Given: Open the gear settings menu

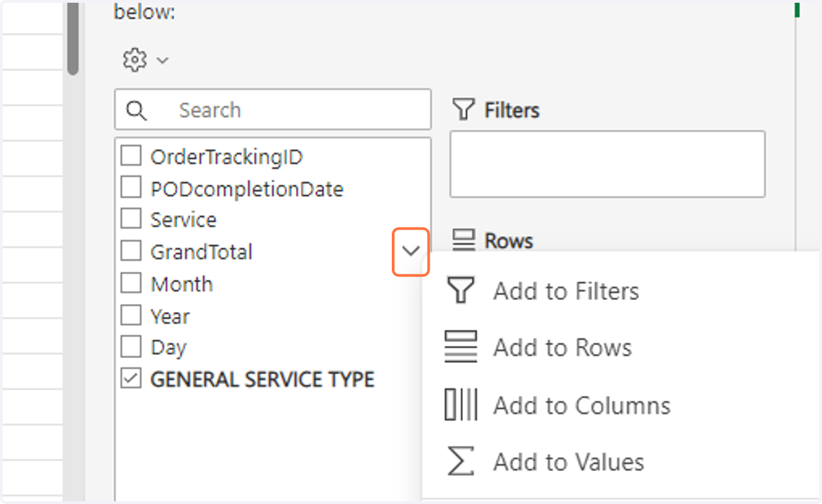Looking at the screenshot, I should point(135,60).
